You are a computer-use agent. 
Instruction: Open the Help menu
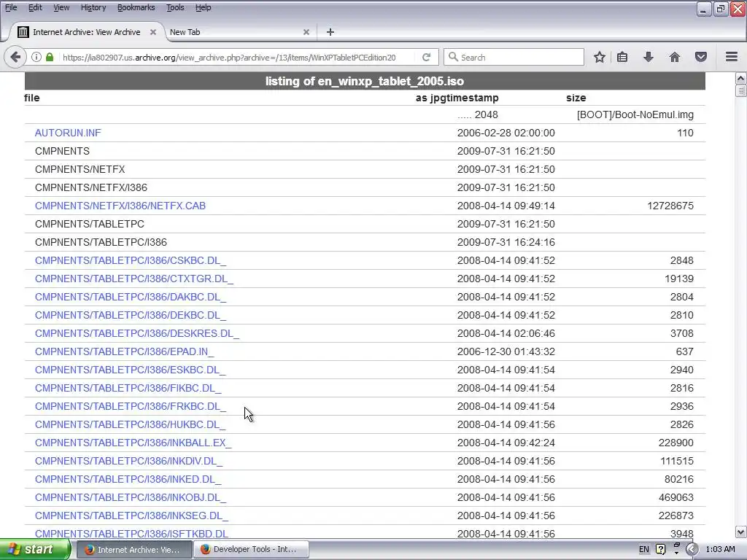(203, 7)
